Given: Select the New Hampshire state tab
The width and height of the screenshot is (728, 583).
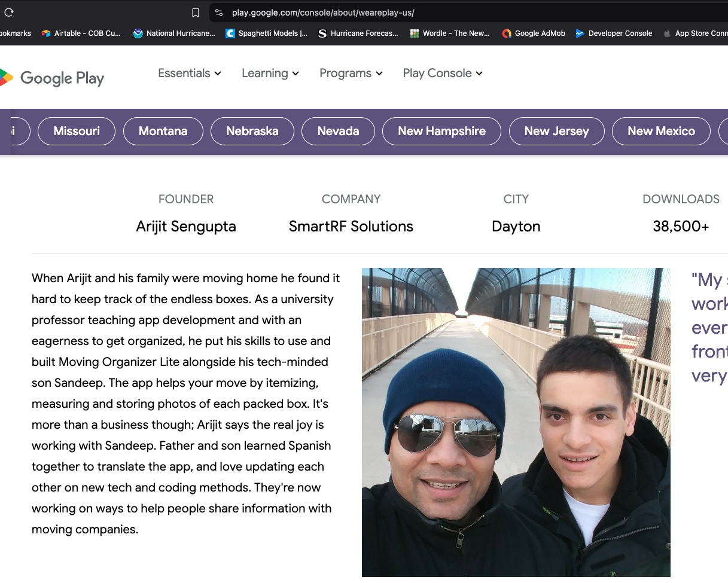Looking at the screenshot, I should tap(441, 131).
